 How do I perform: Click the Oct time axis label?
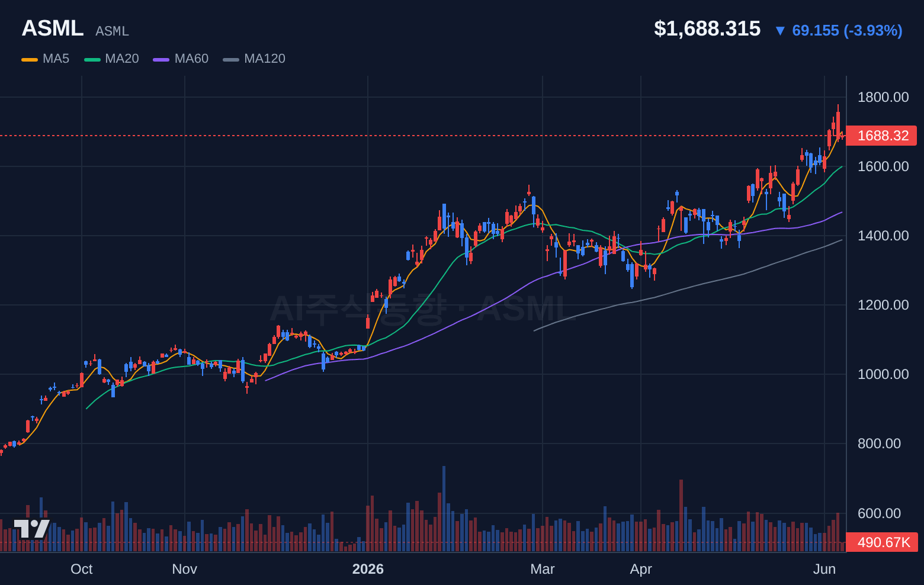82,569
